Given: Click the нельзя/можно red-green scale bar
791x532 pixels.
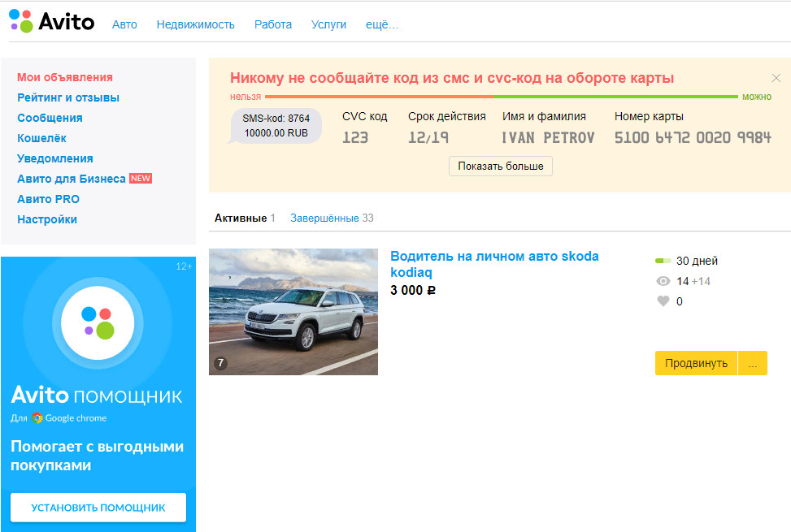Looking at the screenshot, I should pyautogui.click(x=502, y=97).
